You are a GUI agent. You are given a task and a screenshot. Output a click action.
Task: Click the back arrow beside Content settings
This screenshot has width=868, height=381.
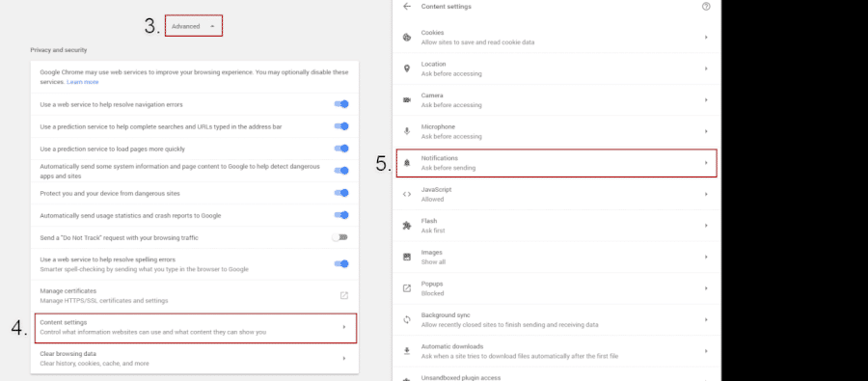(407, 7)
